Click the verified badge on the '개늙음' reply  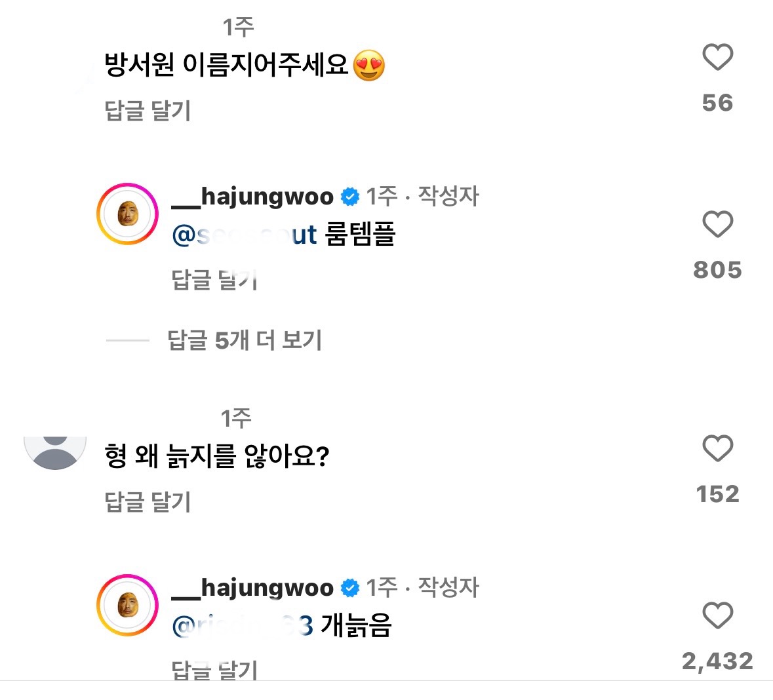[351, 588]
